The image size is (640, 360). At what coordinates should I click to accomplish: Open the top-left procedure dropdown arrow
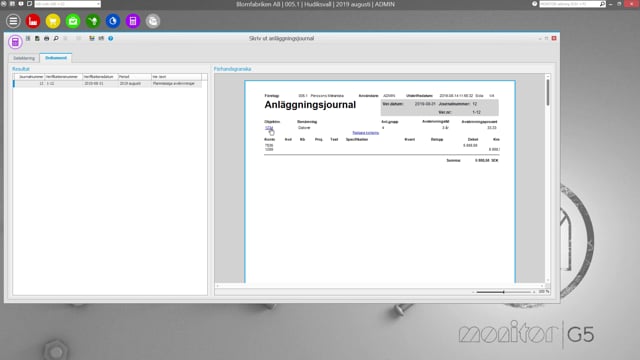pos(98,4)
